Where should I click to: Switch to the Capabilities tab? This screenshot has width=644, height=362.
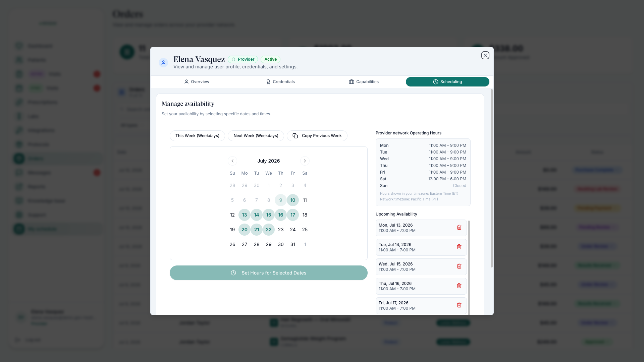pyautogui.click(x=364, y=82)
